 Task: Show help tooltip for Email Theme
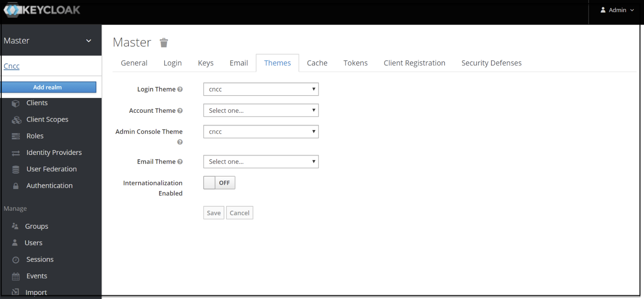(x=180, y=161)
